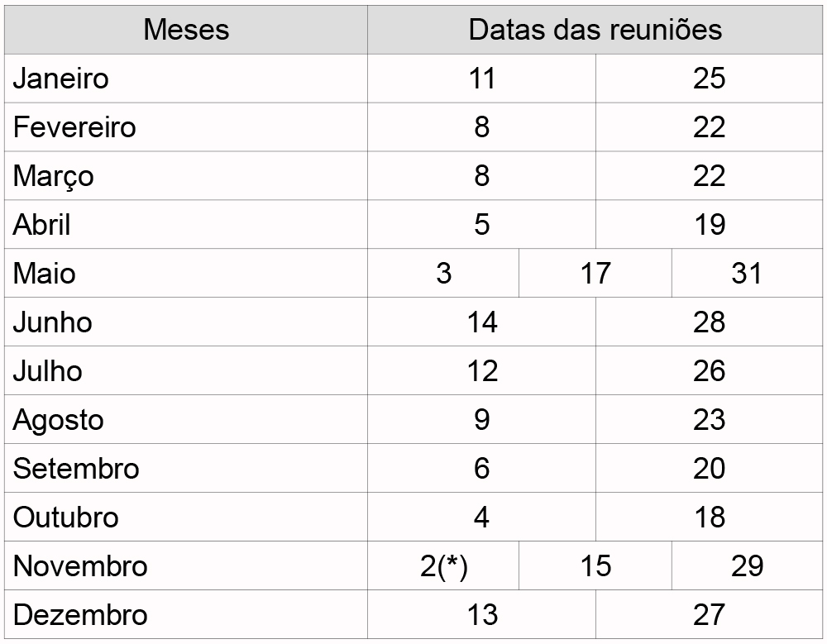Image resolution: width=827 pixels, height=644 pixels.
Task: Select date 26 in Julho row
Action: (x=709, y=371)
